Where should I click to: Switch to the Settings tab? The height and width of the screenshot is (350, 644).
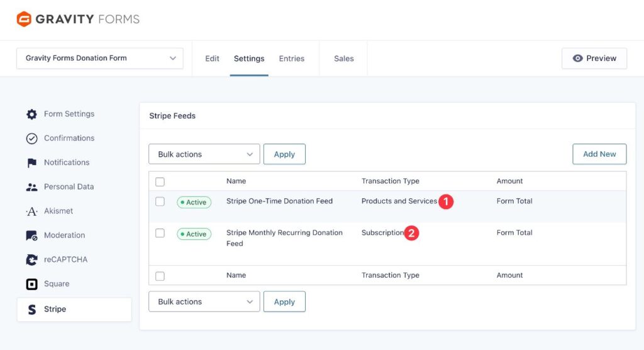(249, 59)
